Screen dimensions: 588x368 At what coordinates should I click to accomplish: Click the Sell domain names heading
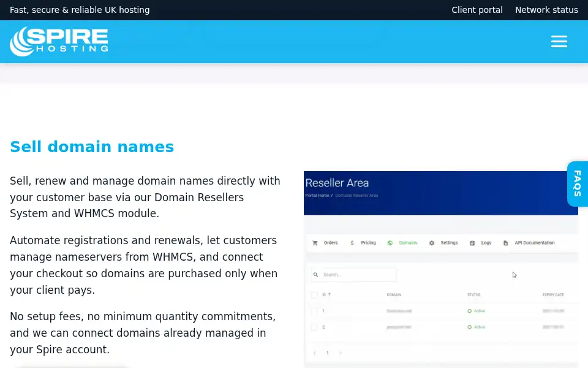pos(92,147)
